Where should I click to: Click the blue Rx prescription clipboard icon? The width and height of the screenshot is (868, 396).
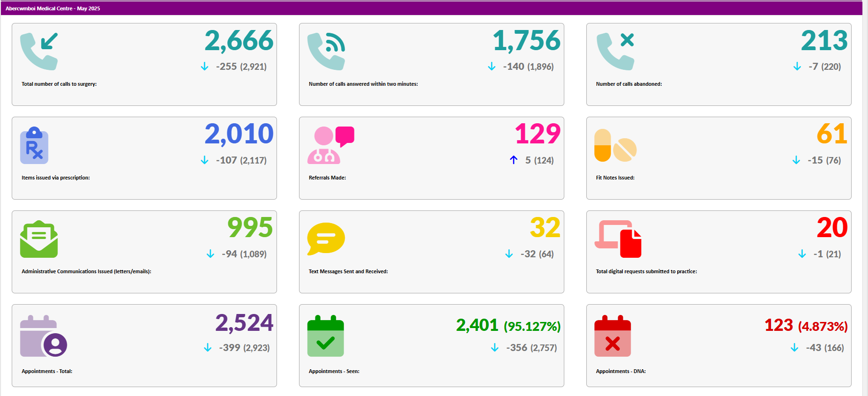click(x=34, y=145)
